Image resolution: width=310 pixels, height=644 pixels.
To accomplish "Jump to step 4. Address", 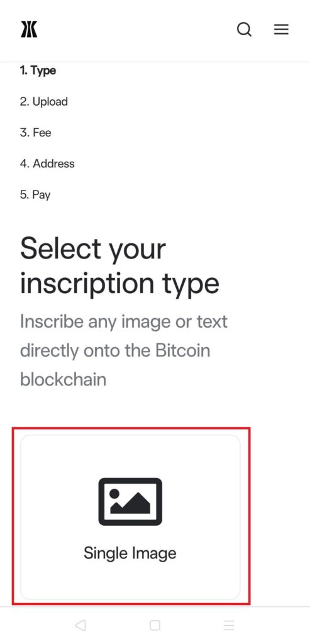I will 47,164.
